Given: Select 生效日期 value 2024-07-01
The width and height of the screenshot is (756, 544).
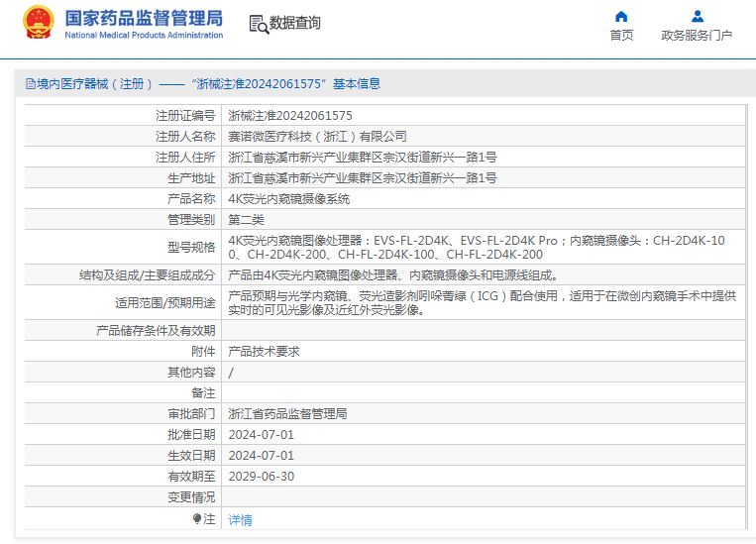Looking at the screenshot, I should click(261, 455).
